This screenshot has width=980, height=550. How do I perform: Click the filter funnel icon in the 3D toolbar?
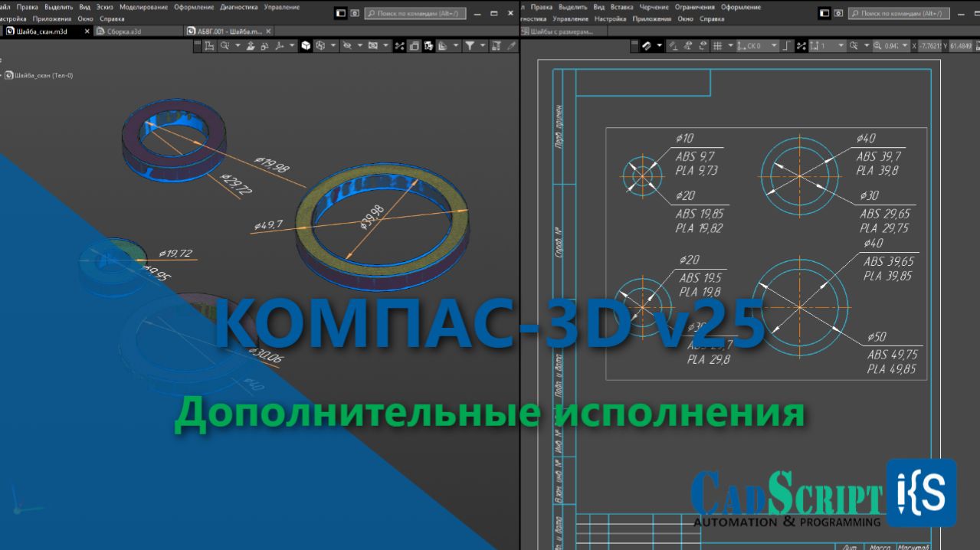pos(470,46)
